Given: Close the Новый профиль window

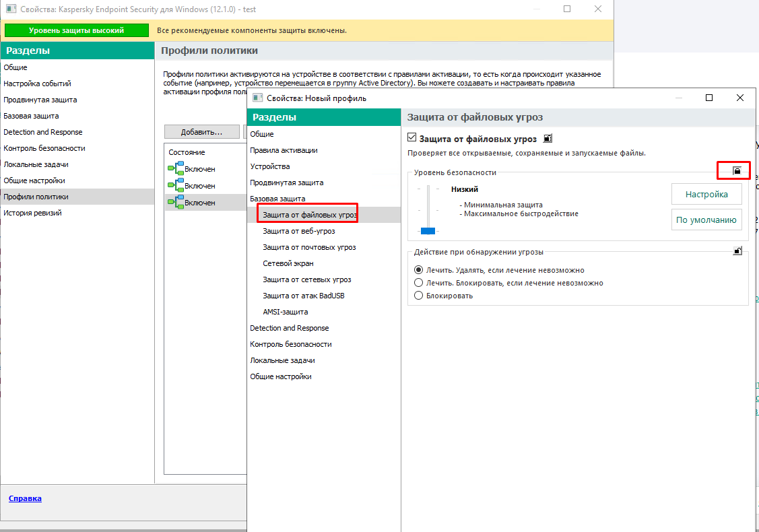Looking at the screenshot, I should click(739, 98).
